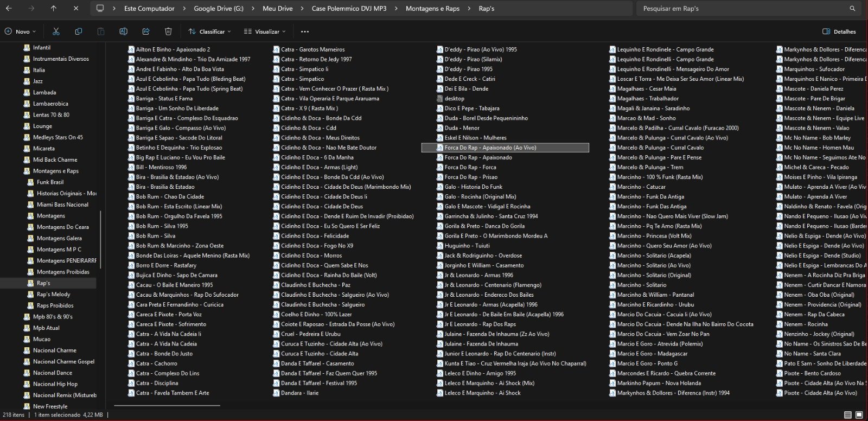Select the file Bob Rum - Silva 1995
This screenshot has width=868, height=421.
[162, 226]
